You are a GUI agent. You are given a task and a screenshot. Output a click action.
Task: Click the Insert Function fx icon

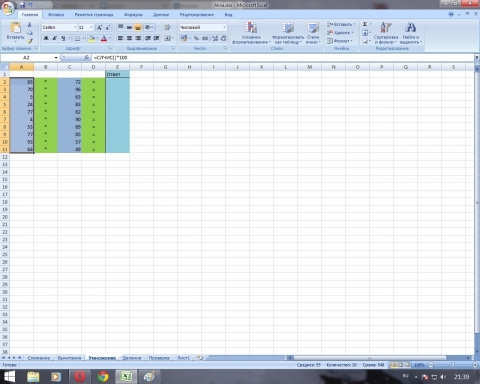[87, 58]
